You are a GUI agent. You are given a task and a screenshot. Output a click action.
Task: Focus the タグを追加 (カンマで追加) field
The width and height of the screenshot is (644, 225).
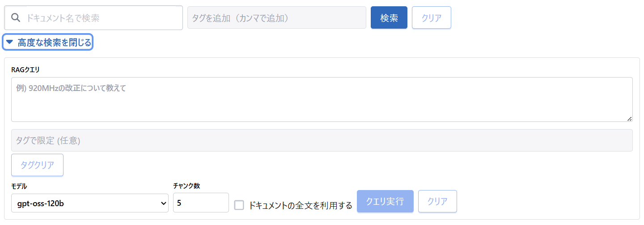pos(277,17)
